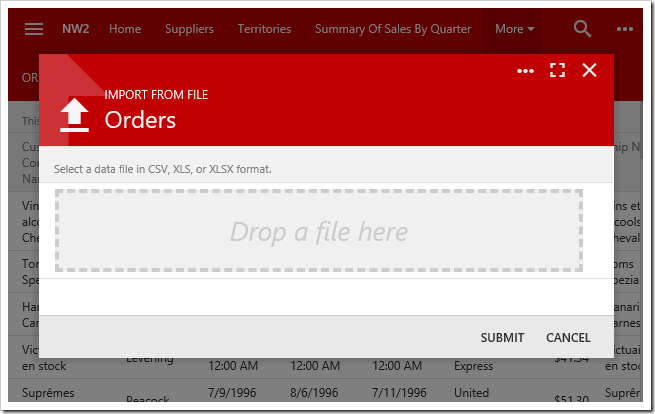This screenshot has width=655, height=414.
Task: Open the top-bar three-dots overflow menu
Action: 625,29
